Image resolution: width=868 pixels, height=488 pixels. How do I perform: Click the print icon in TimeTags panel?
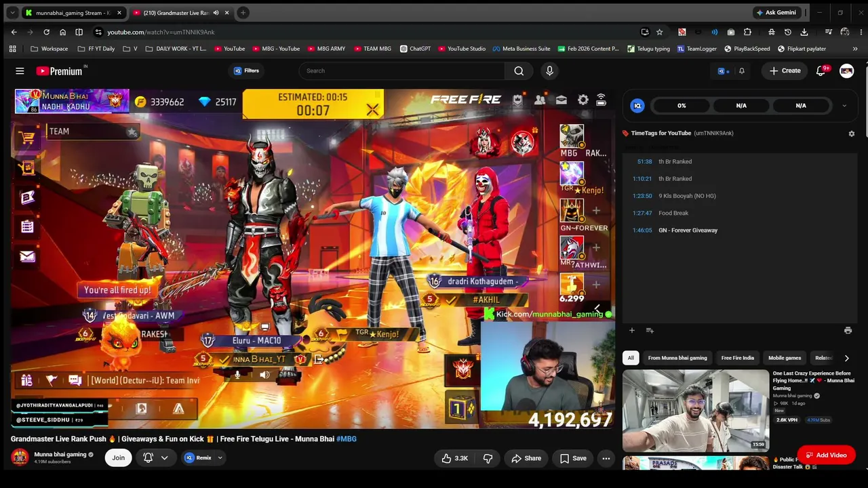848,331
